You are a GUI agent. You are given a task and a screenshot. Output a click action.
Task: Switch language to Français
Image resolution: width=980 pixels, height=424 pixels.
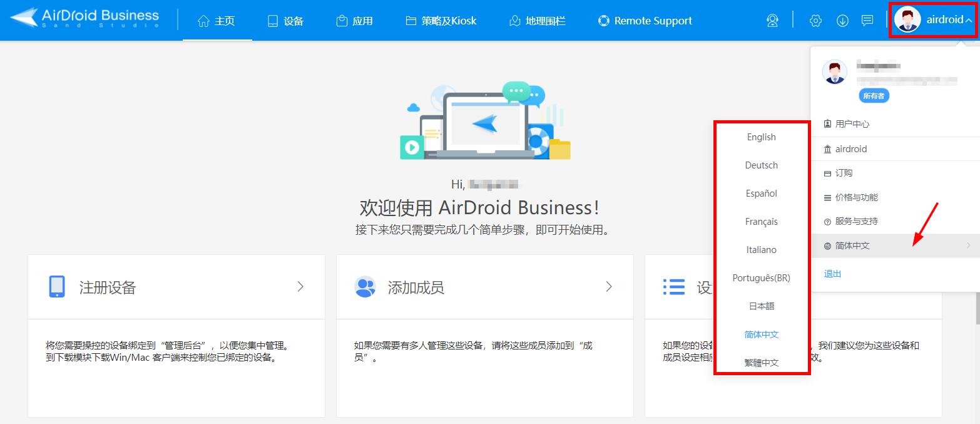pos(762,222)
